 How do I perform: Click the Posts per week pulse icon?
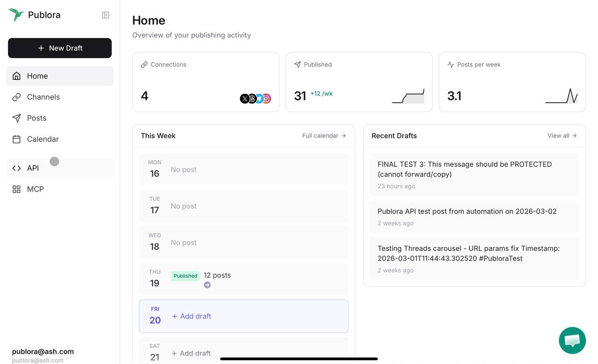coord(451,64)
